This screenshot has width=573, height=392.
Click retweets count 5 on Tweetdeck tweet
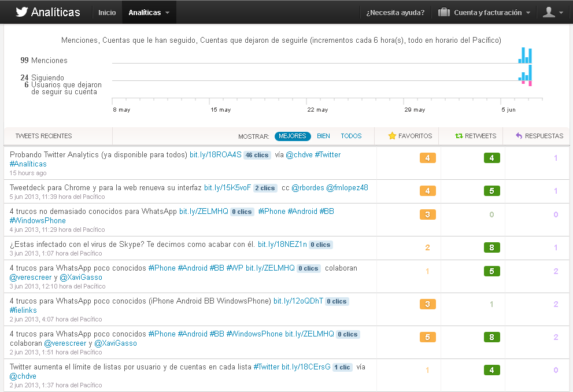point(492,191)
